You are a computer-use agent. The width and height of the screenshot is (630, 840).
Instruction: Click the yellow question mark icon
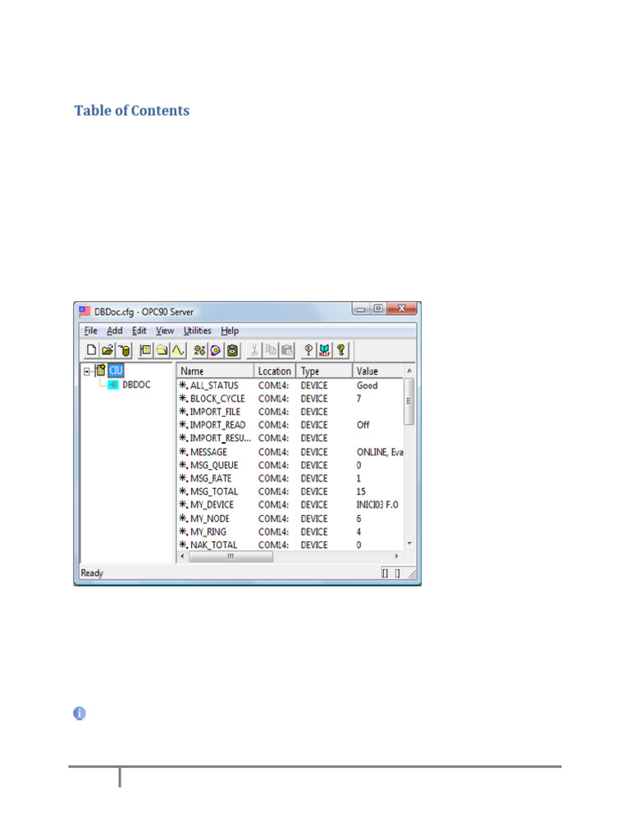coord(340,350)
